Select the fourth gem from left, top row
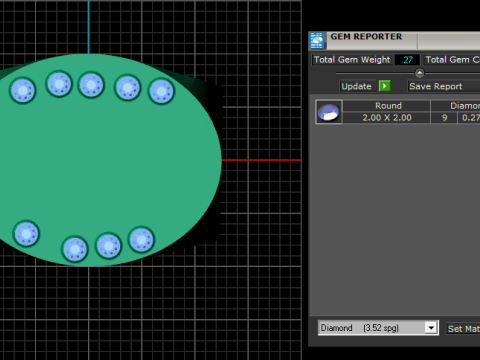 pyautogui.click(x=127, y=88)
